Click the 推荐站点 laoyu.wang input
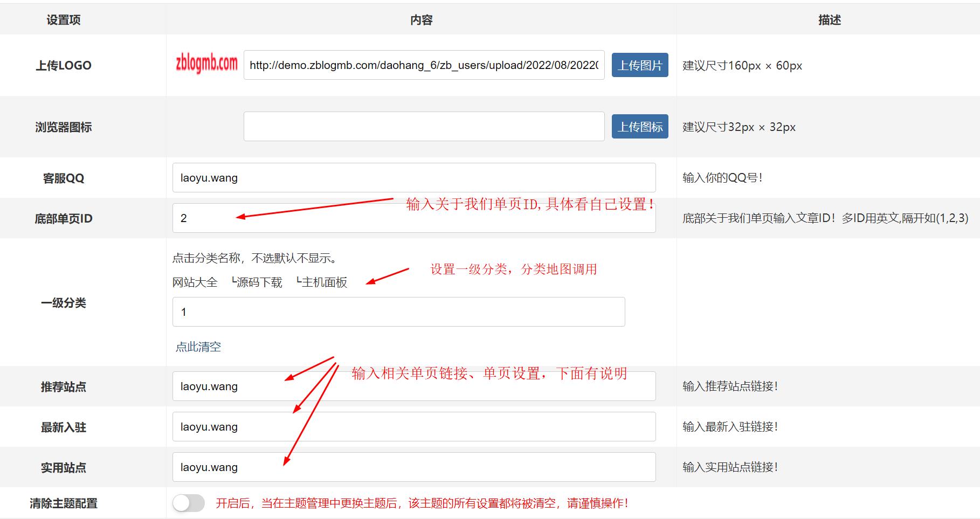This screenshot has width=980, height=519. (x=414, y=386)
